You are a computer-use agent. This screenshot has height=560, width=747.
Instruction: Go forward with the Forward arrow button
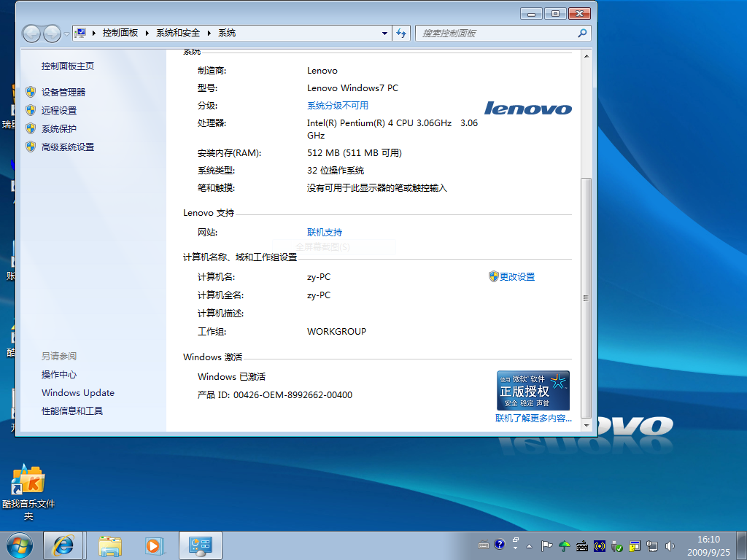click(x=52, y=34)
